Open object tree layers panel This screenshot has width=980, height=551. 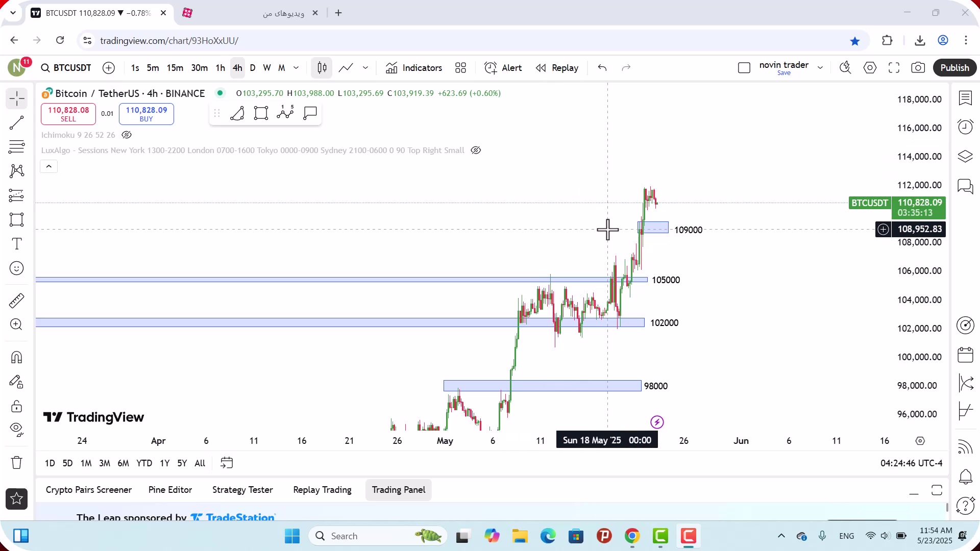click(965, 157)
